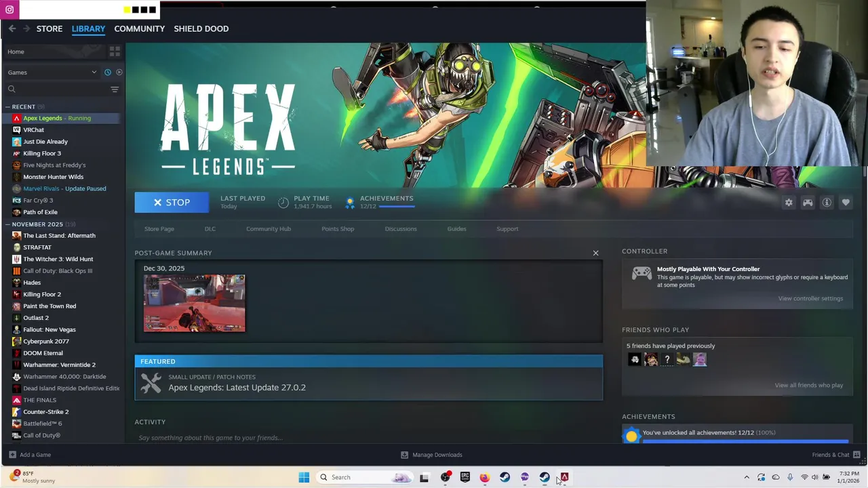Click the Windows taskbar Search box
868x488 pixels.
(x=365, y=477)
